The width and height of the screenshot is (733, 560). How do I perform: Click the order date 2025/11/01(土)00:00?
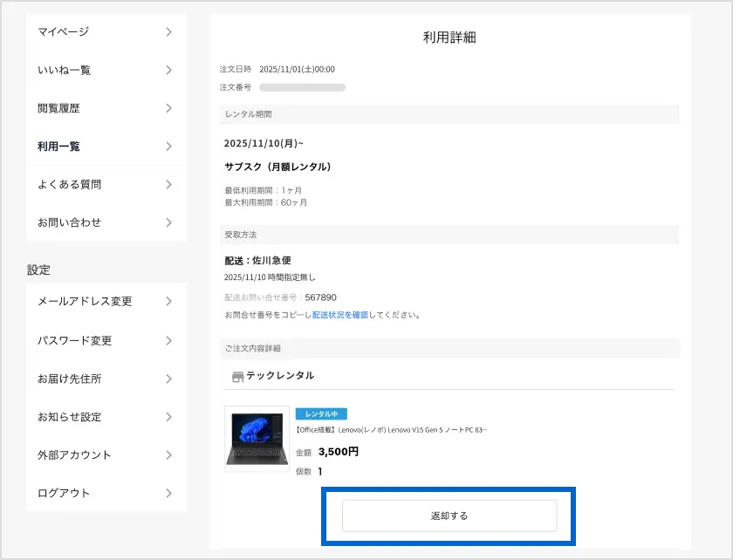click(x=298, y=70)
